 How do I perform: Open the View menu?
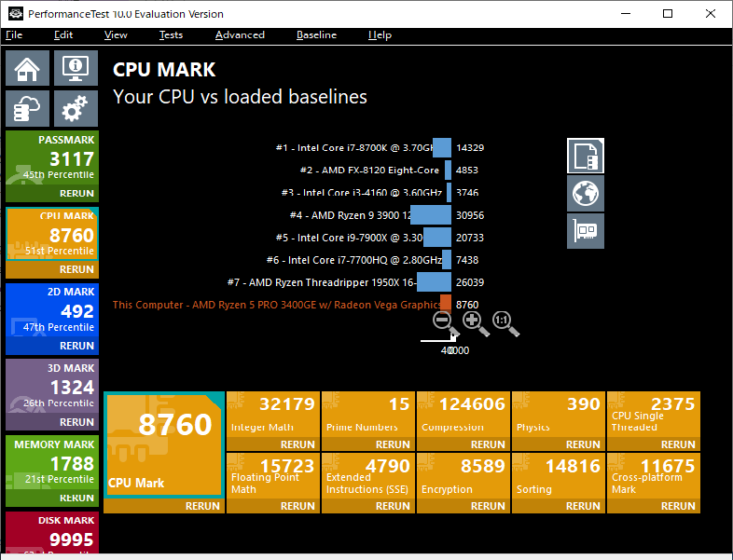(x=116, y=35)
